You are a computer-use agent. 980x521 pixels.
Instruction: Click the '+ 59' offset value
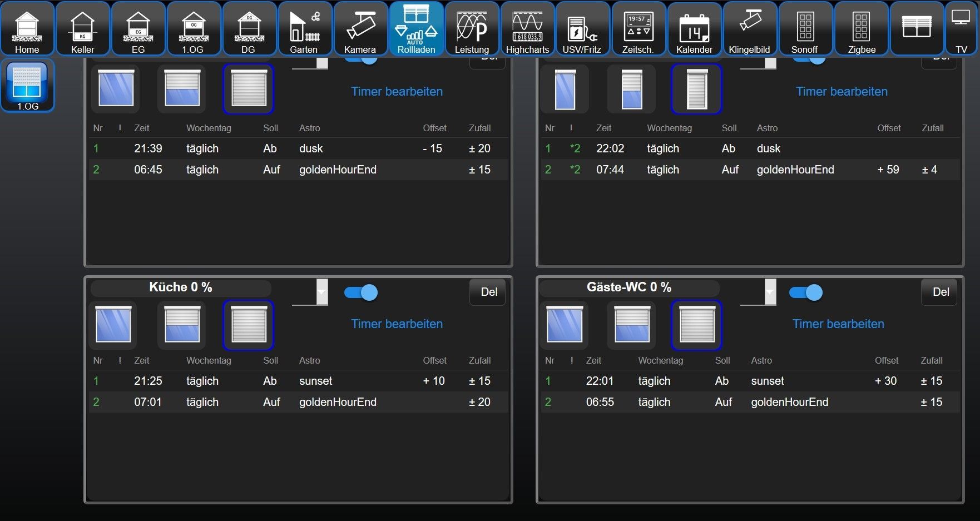coord(888,170)
